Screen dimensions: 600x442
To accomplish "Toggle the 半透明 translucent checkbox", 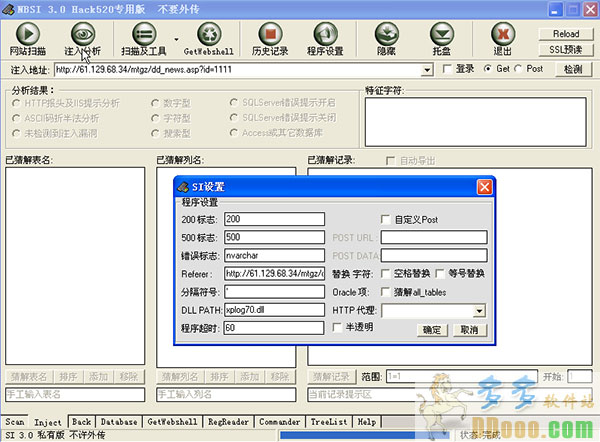I will click(337, 328).
